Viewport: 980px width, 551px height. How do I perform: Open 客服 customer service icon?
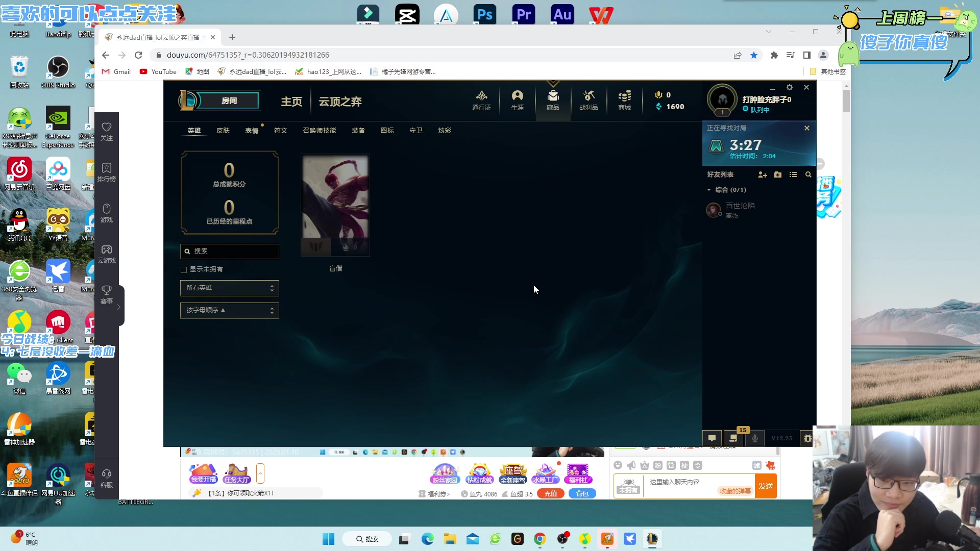click(x=107, y=478)
